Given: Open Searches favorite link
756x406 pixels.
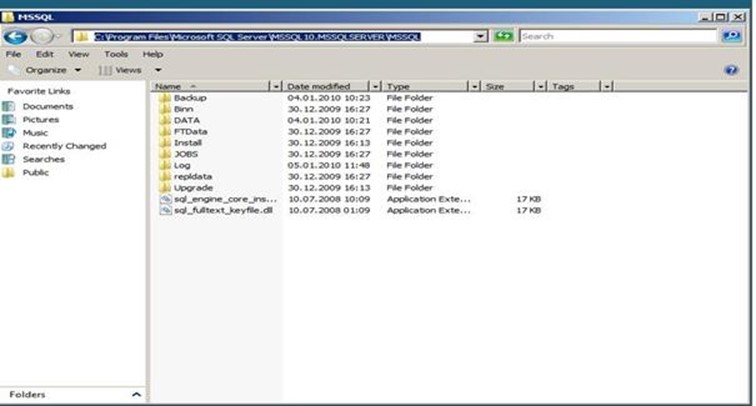Looking at the screenshot, I should (43, 159).
